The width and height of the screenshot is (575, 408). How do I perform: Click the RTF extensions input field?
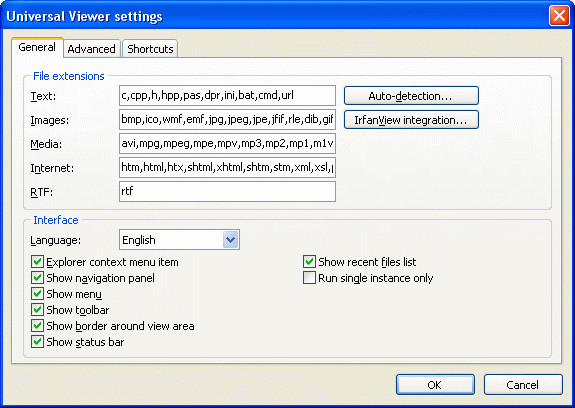(227, 191)
